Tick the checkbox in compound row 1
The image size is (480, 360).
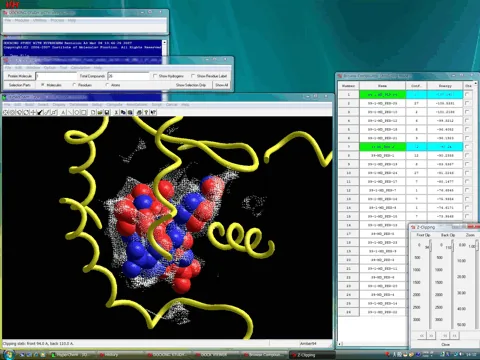(467, 94)
